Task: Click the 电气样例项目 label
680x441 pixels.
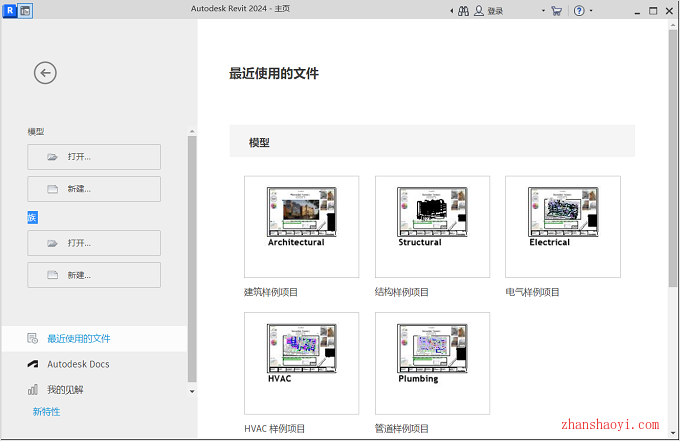Action: point(532,293)
